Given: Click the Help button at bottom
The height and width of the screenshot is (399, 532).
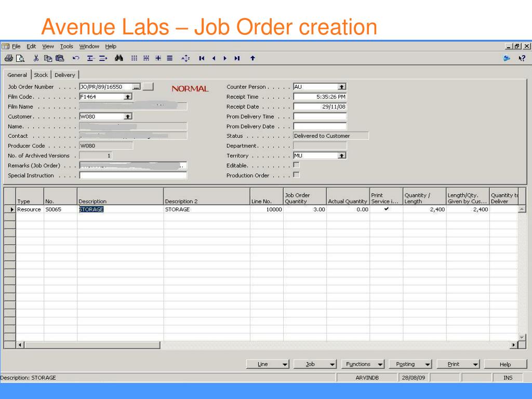Looking at the screenshot, I should coord(505,364).
